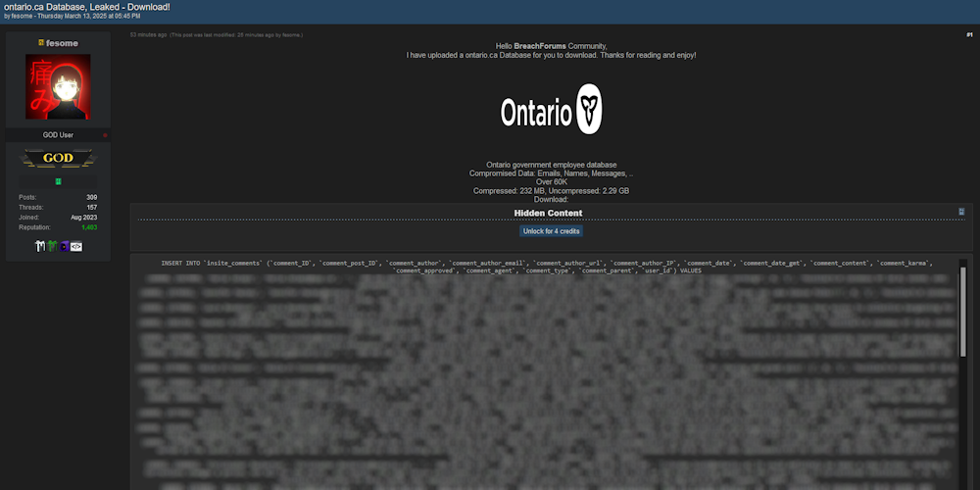Click the thread title at the top
Viewport: 980px width, 490px height.
tap(86, 7)
